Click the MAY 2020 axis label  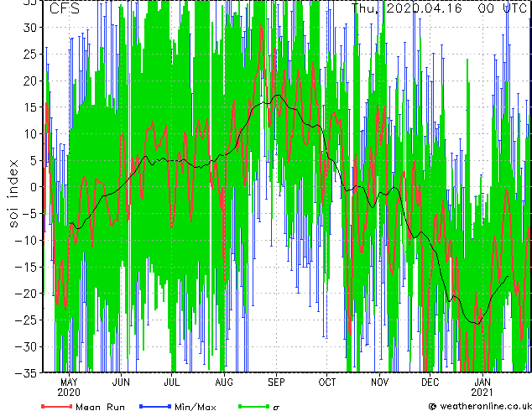[x=69, y=388]
